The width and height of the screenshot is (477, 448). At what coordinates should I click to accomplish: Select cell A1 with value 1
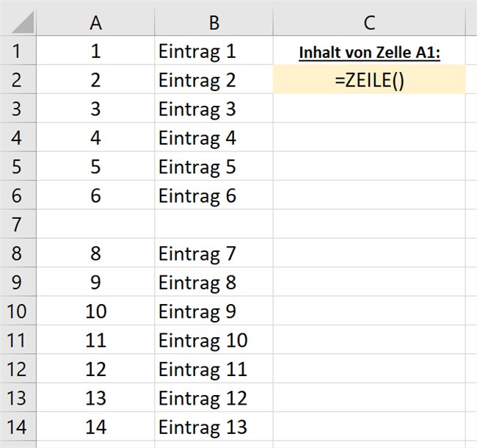coord(95,51)
